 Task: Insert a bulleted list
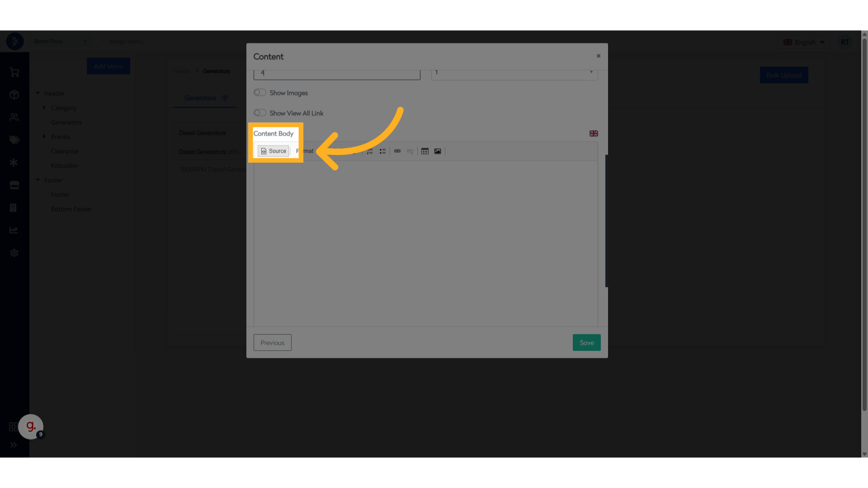(x=382, y=151)
